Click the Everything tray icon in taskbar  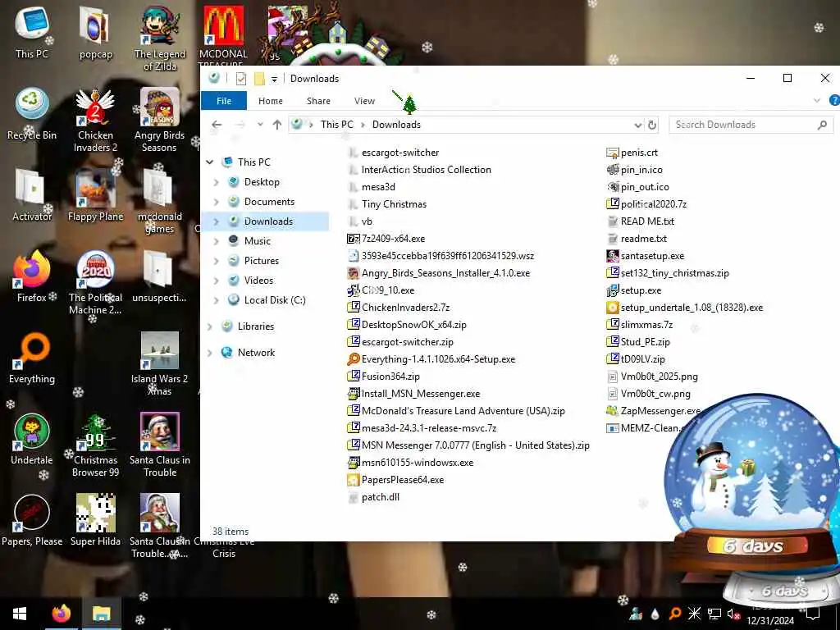coord(675,614)
